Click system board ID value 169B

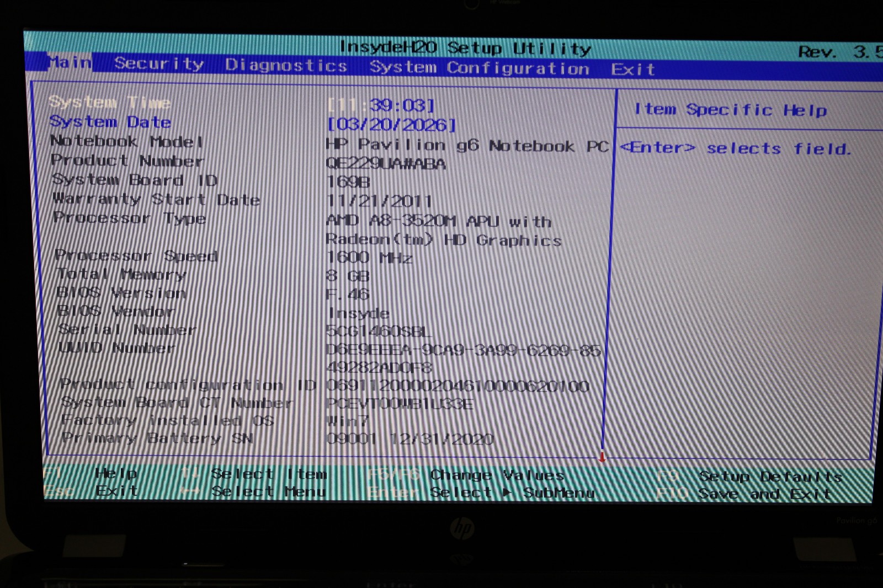click(x=348, y=182)
